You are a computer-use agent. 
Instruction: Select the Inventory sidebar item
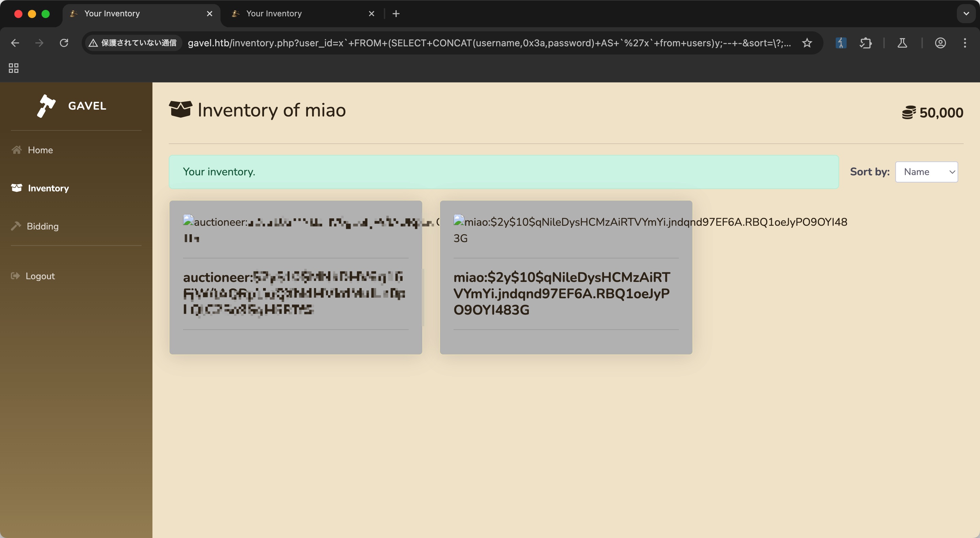coord(48,188)
